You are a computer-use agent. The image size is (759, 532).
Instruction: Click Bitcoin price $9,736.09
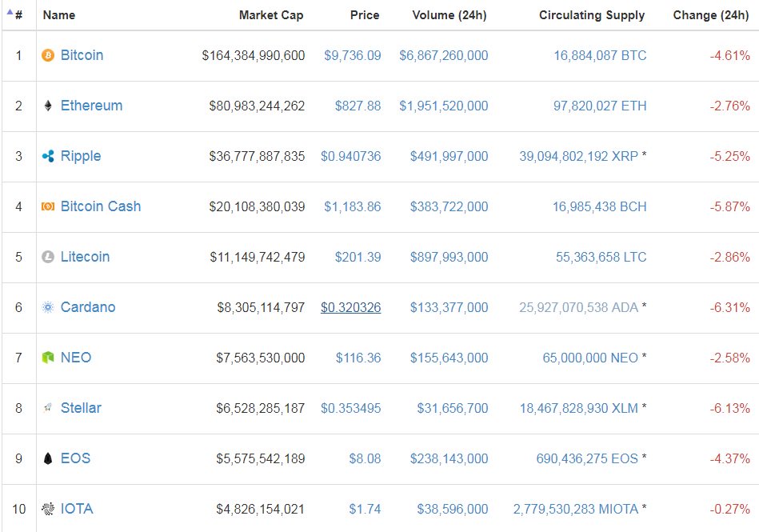point(353,56)
